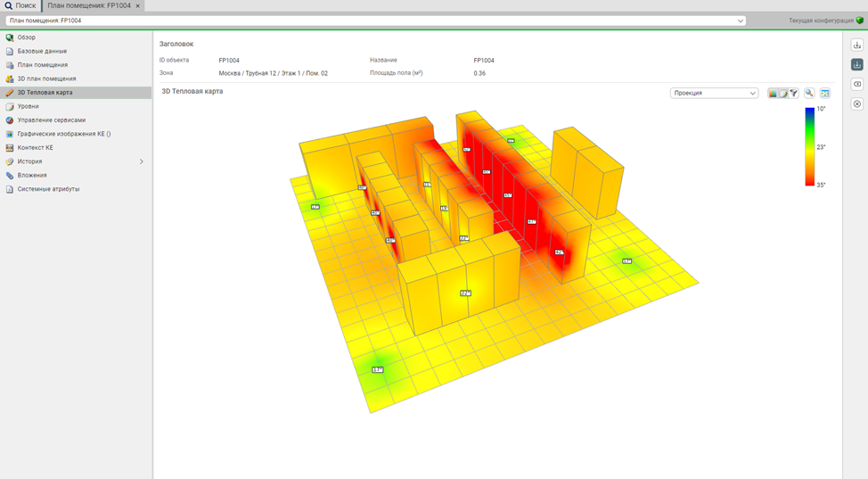868x479 pixels.
Task: Click sensor label on bottom-left green floor spot
Action: [x=378, y=370]
